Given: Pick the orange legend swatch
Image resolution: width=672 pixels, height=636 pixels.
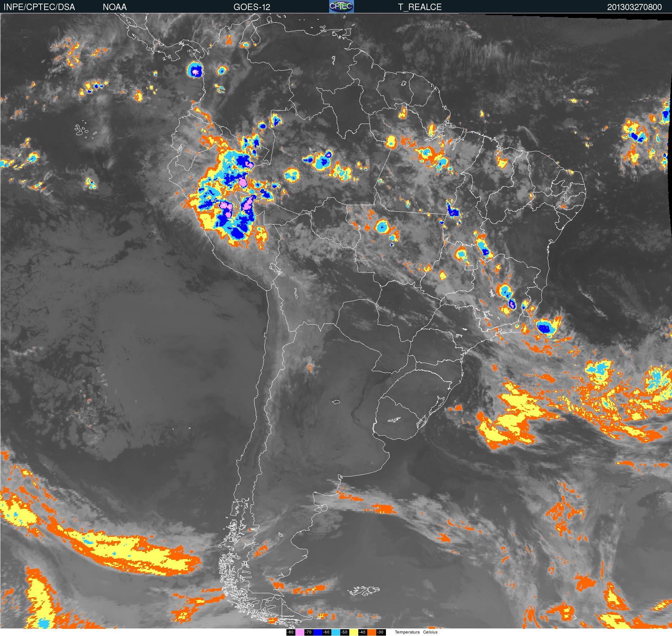Looking at the screenshot, I should (372, 632).
